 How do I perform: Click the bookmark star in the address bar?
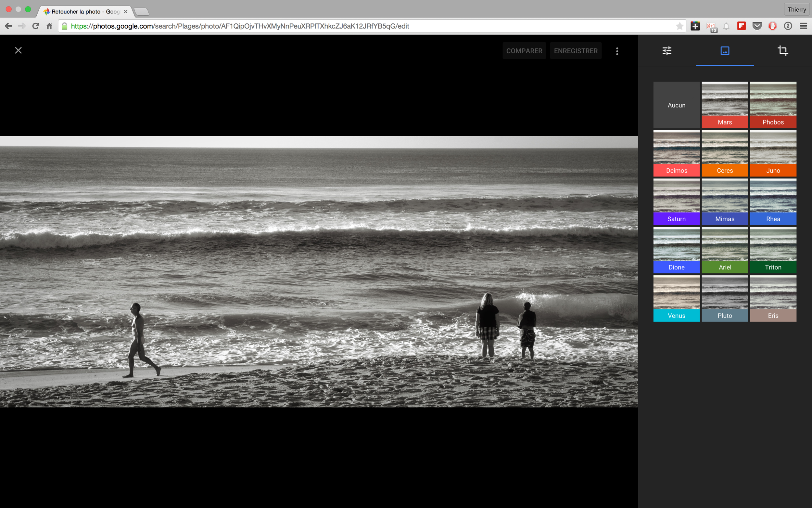coord(679,26)
